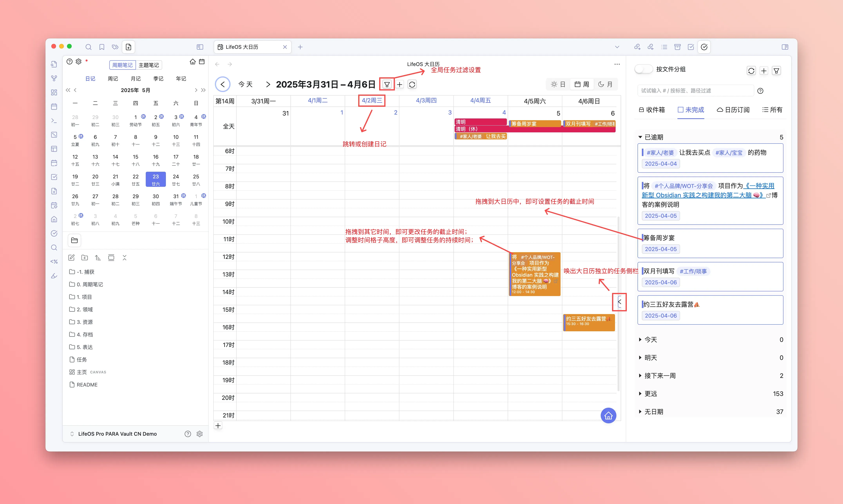Open the filter funnel in task sidebar
The width and height of the screenshot is (843, 504).
click(776, 71)
